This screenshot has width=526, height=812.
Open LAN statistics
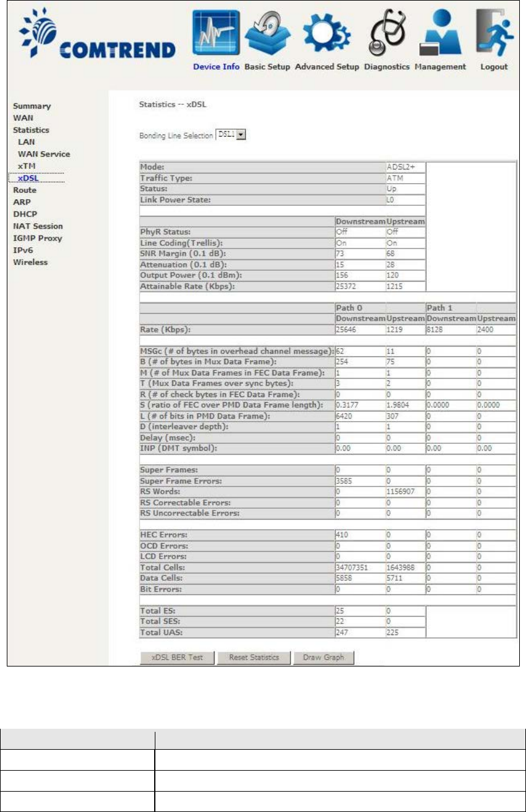(x=27, y=142)
